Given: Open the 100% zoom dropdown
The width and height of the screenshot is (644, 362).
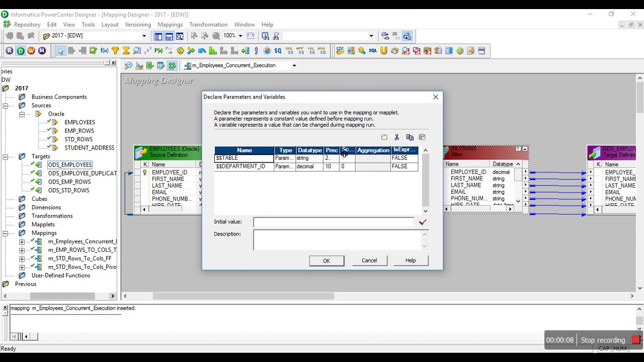Looking at the screenshot, I should point(240,36).
